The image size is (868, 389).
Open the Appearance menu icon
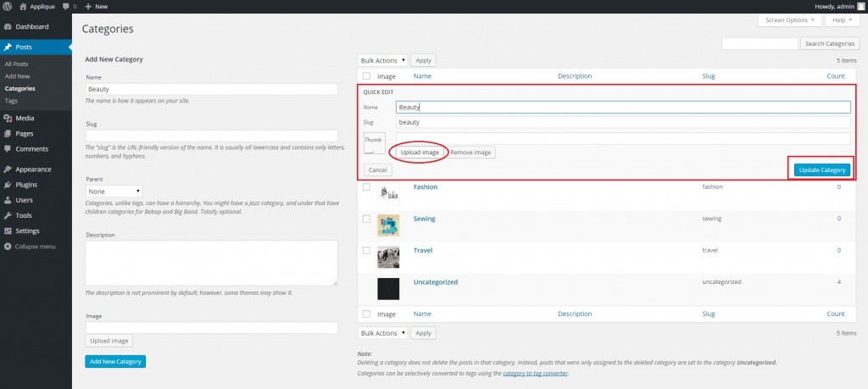[8, 169]
